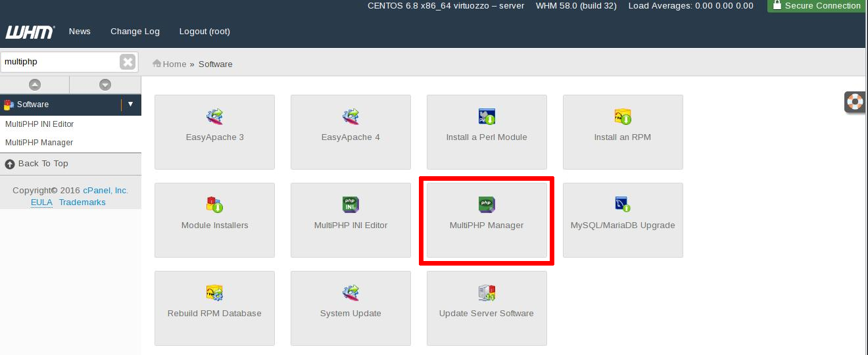This screenshot has width=868, height=355.
Task: Open the EULA link
Action: pyautogui.click(x=41, y=202)
